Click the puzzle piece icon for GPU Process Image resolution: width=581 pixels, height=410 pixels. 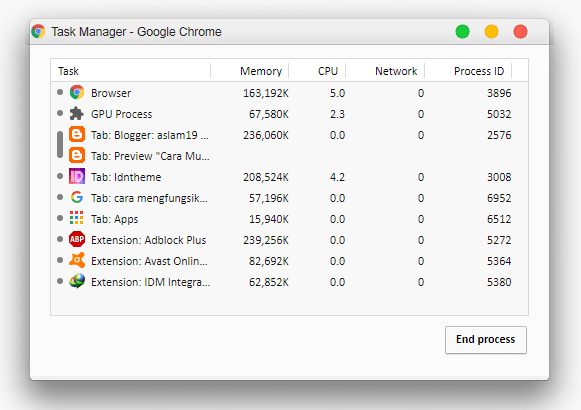tap(77, 113)
